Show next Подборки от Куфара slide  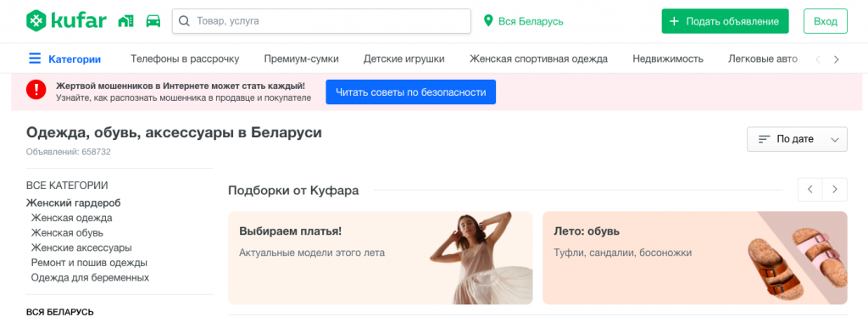(835, 190)
